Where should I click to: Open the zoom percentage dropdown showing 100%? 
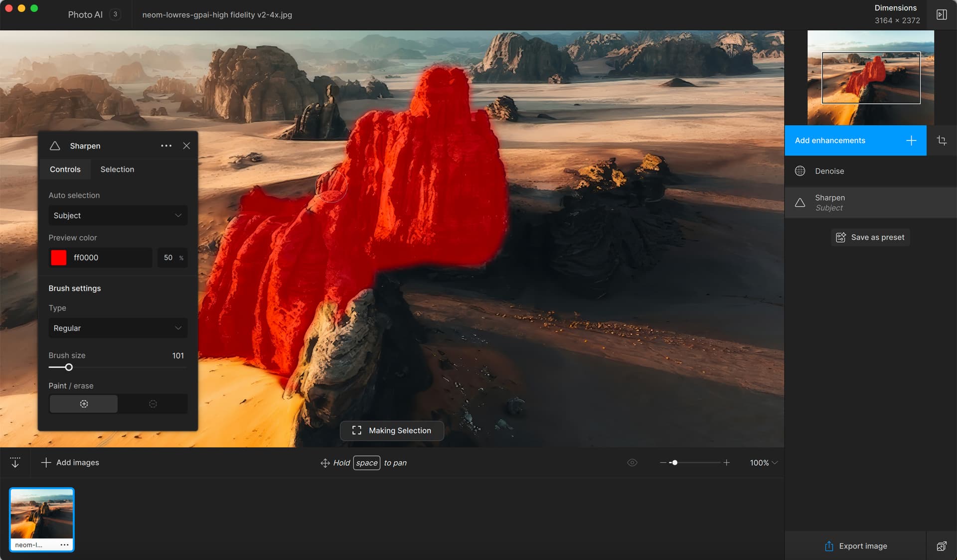tap(763, 462)
